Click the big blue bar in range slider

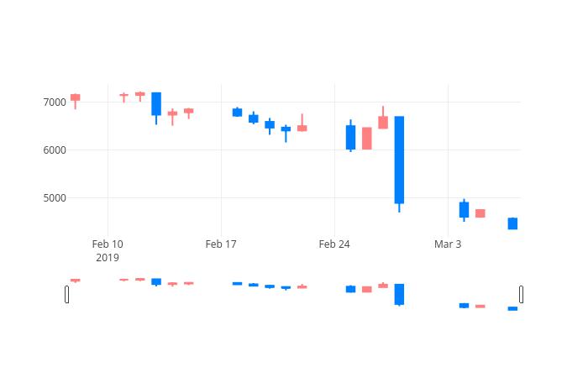pos(399,294)
